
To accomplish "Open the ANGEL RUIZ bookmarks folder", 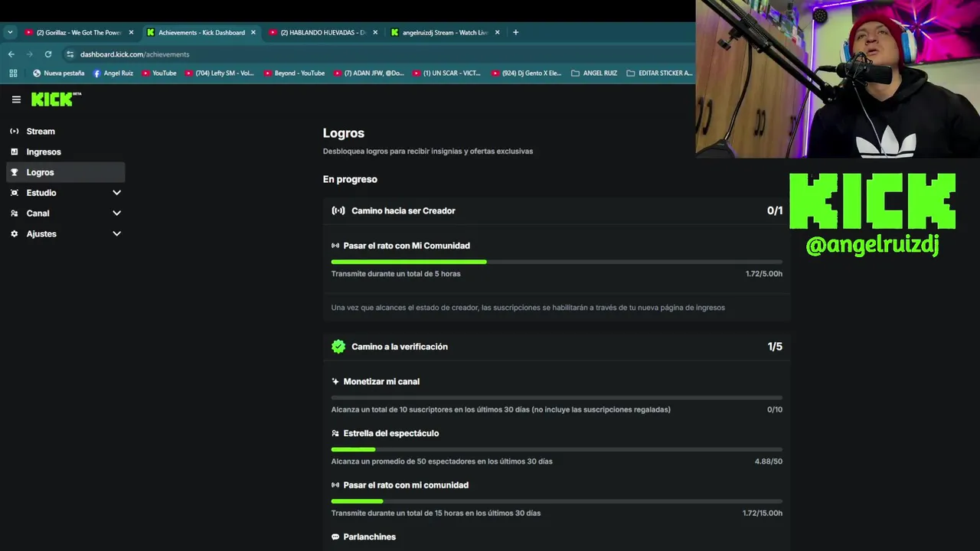I will (594, 73).
